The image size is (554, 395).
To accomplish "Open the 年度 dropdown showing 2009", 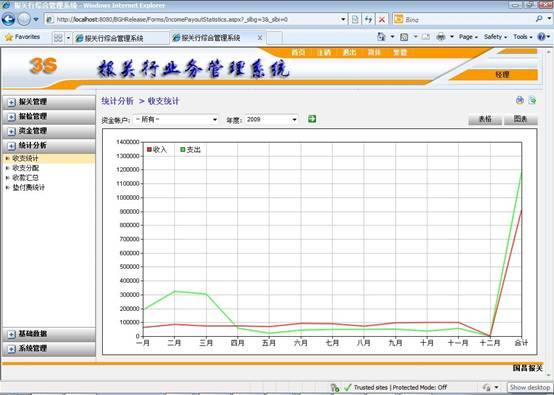I will (x=271, y=120).
